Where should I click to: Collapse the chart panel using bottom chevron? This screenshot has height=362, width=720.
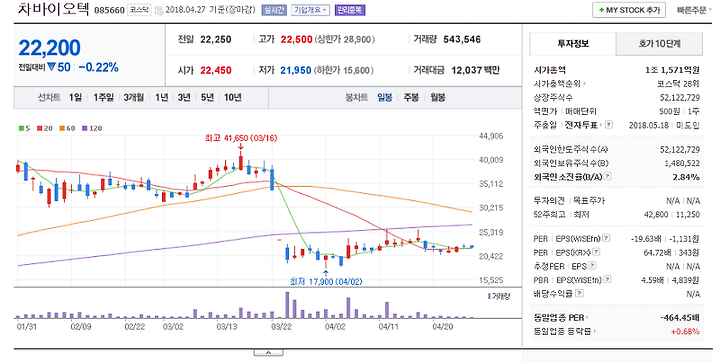point(268,352)
